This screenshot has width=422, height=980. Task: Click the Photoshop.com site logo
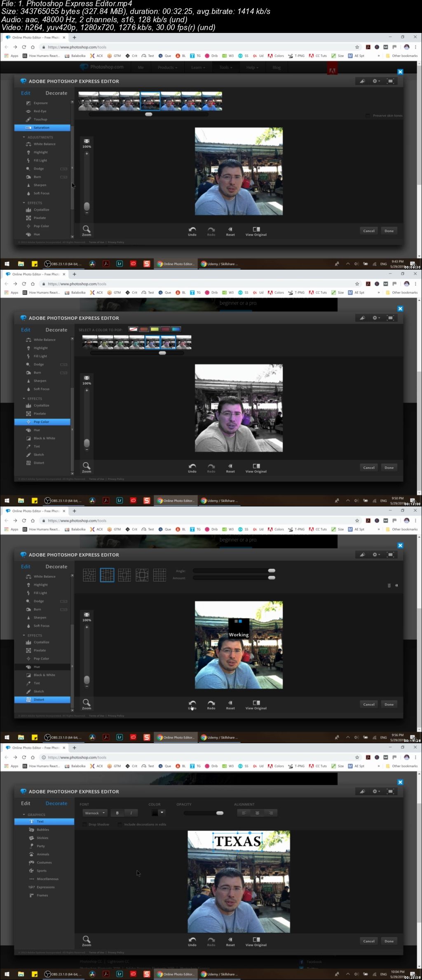coord(102,67)
